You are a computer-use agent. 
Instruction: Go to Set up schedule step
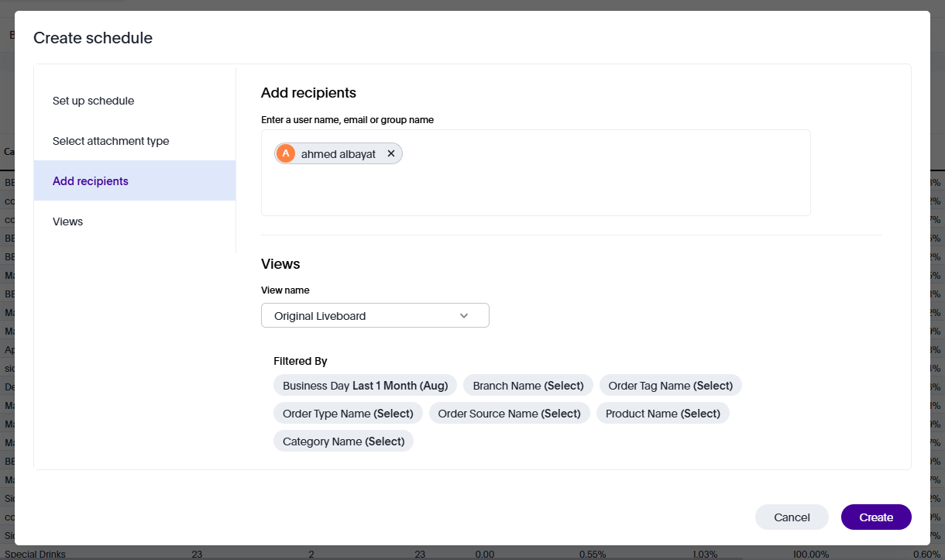pos(94,101)
